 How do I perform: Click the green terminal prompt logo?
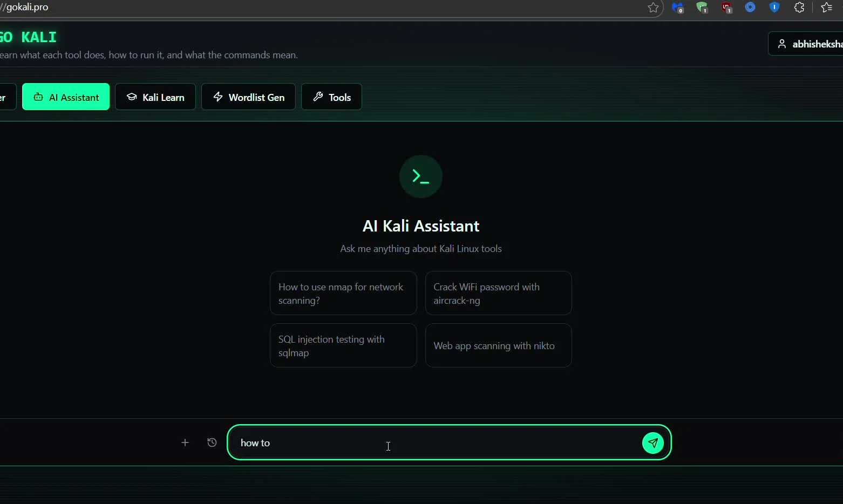pyautogui.click(x=421, y=176)
